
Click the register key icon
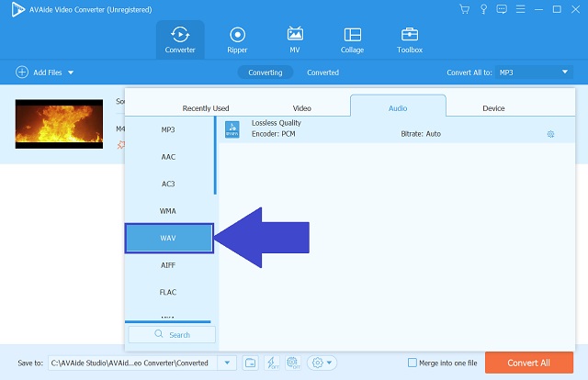[483, 9]
